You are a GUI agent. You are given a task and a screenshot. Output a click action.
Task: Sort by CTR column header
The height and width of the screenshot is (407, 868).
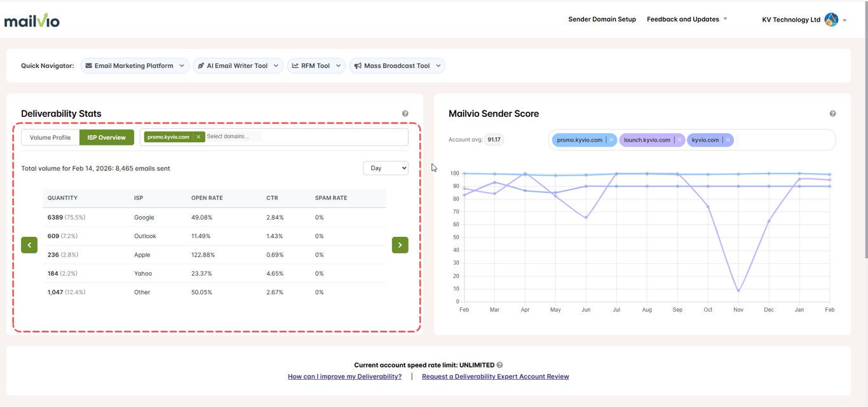[272, 198]
